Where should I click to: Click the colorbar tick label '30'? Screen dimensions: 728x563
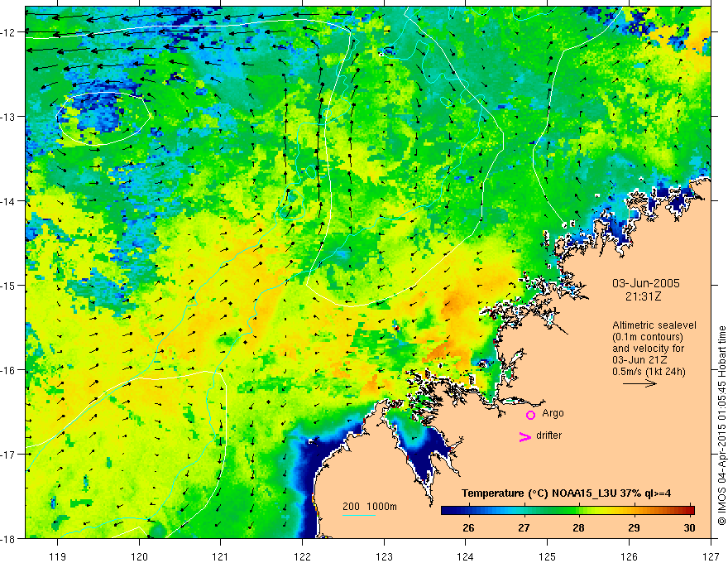coord(689,527)
